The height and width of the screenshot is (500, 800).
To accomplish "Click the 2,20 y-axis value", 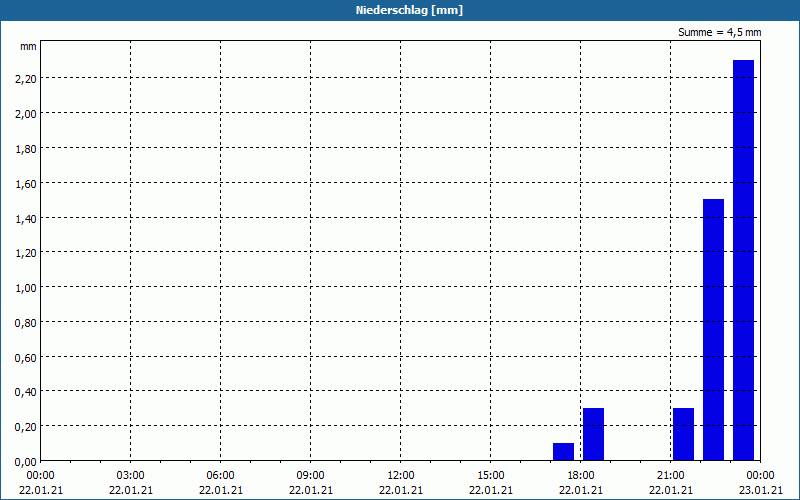I will pos(26,79).
